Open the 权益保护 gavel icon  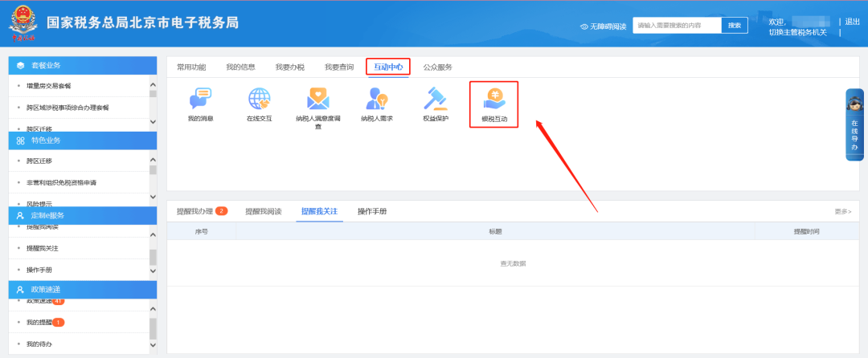coord(436,99)
